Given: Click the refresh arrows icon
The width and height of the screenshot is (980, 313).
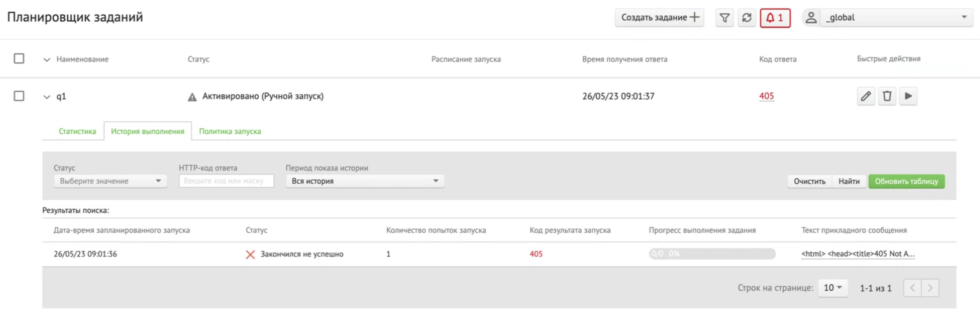Looking at the screenshot, I should [747, 18].
